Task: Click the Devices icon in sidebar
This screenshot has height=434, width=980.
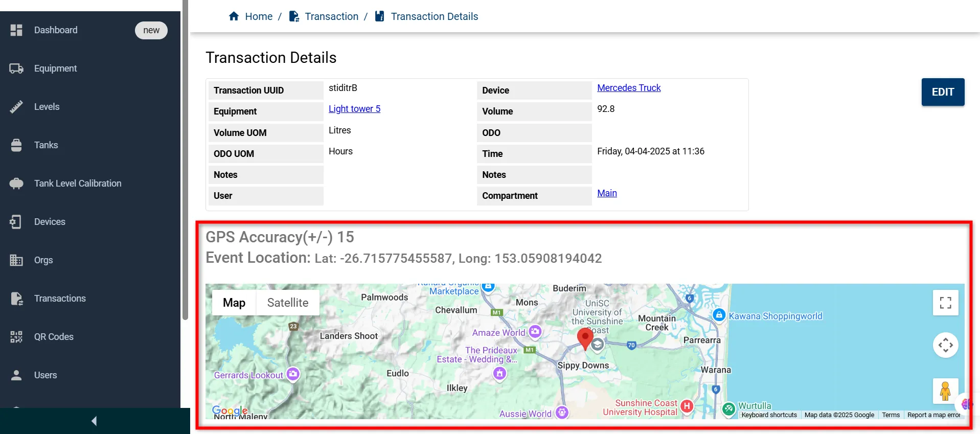Action: pos(16,222)
